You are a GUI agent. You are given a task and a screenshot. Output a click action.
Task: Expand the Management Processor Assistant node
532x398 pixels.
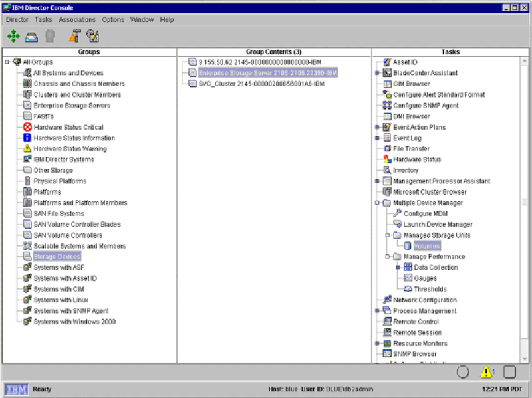377,181
